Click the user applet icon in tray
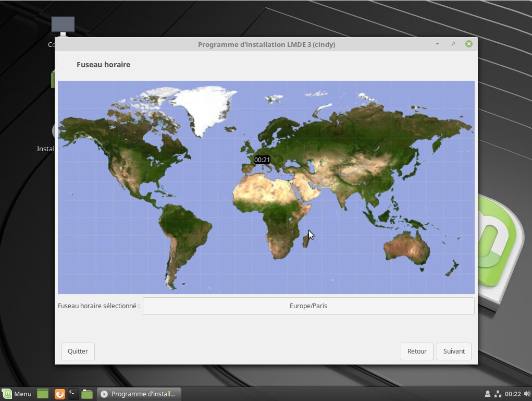The image size is (532, 401). point(488,394)
